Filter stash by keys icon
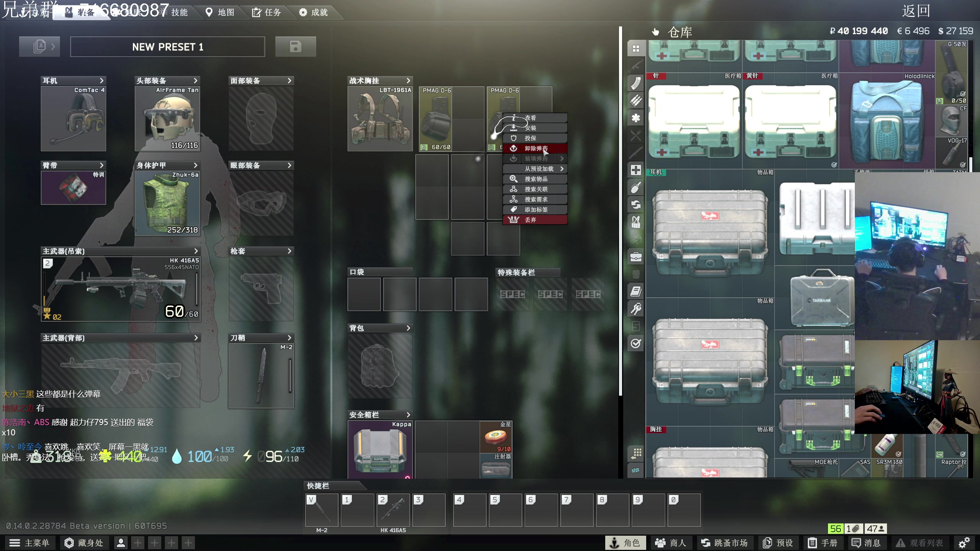Viewport: 980px width, 551px height. (636, 309)
